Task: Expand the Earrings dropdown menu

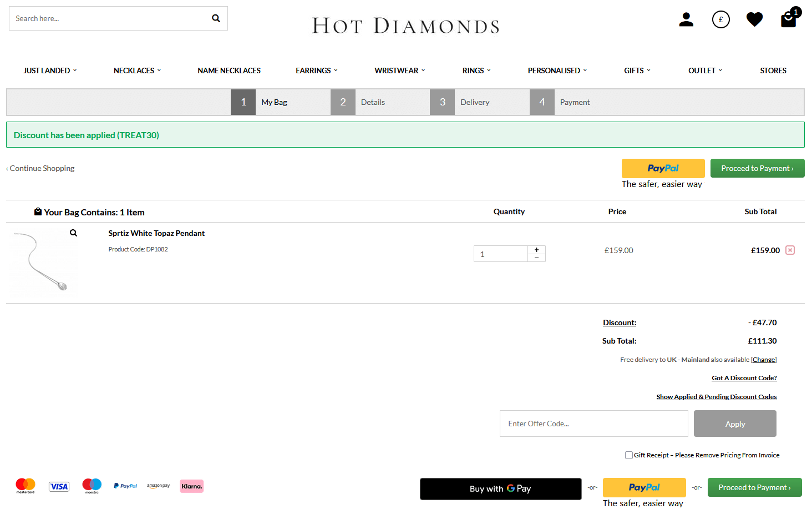Action: 316,70
